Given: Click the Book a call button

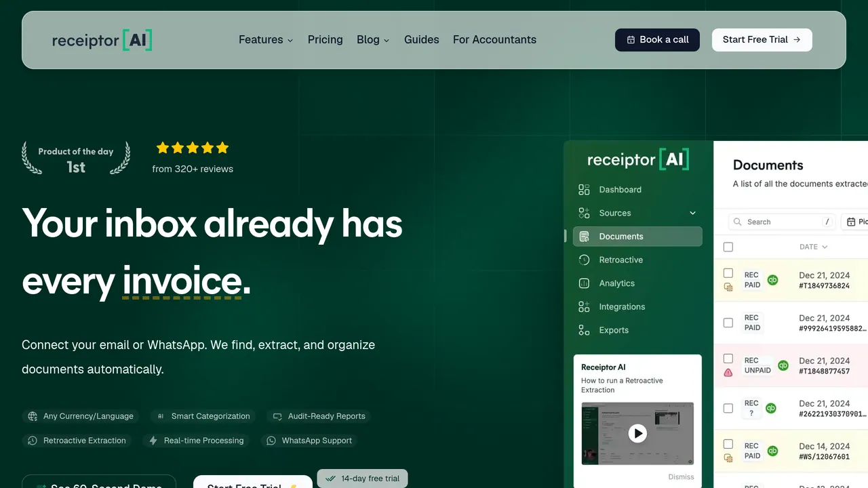Looking at the screenshot, I should pyautogui.click(x=657, y=39).
